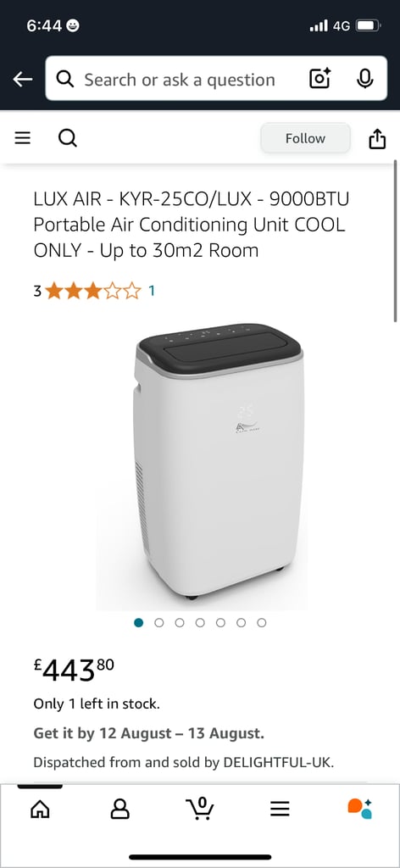The image size is (400, 868).
Task: Click the page scrollbar on the right
Action: tap(396, 241)
